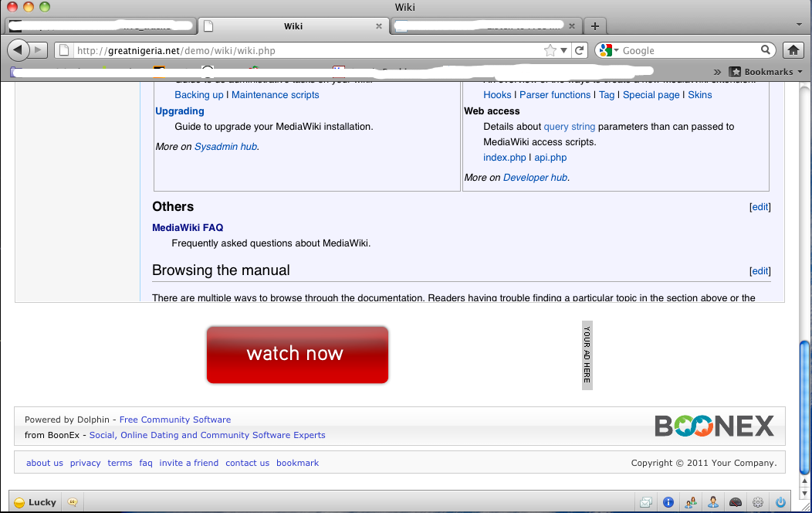Open the MediaWiki FAQ link

tap(188, 227)
